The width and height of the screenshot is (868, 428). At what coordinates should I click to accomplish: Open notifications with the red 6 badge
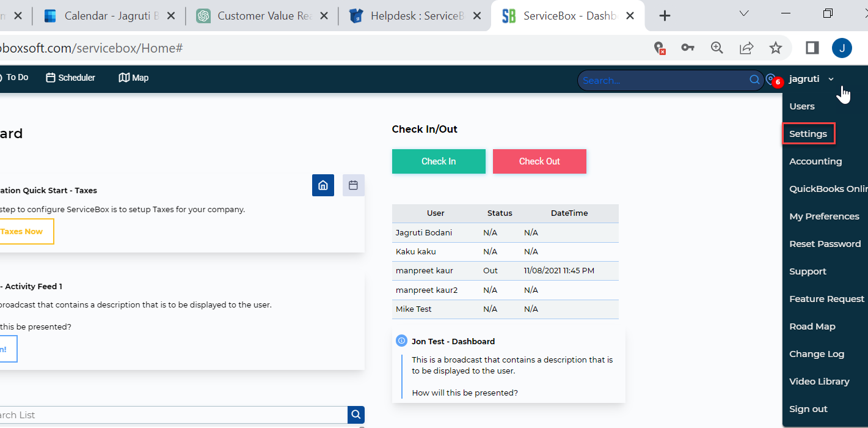click(x=773, y=80)
